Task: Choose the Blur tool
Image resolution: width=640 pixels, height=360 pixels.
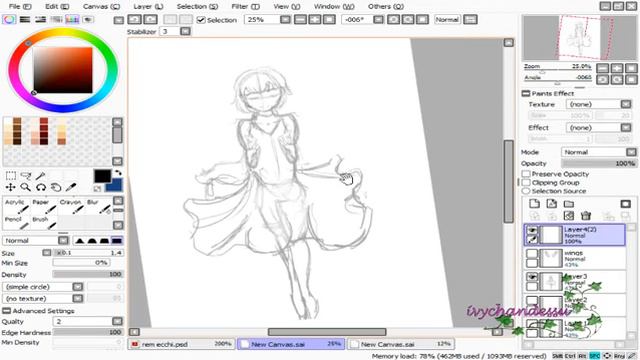Action: click(98, 206)
